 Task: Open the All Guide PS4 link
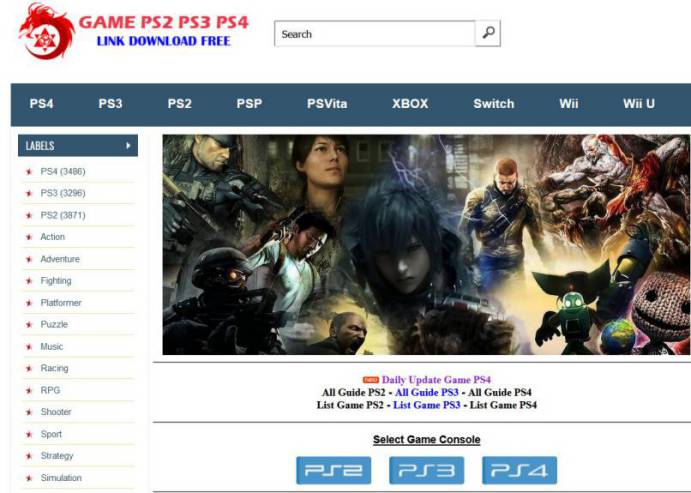click(x=500, y=393)
